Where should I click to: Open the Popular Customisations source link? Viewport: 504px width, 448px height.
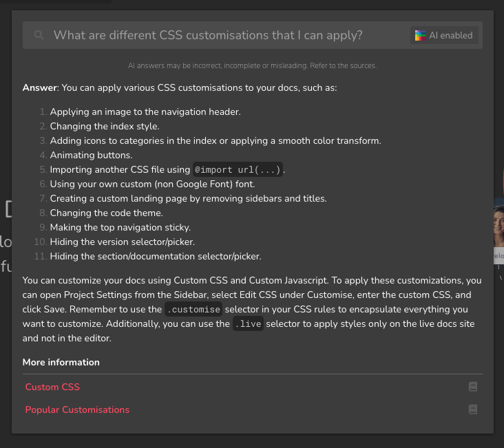77,409
